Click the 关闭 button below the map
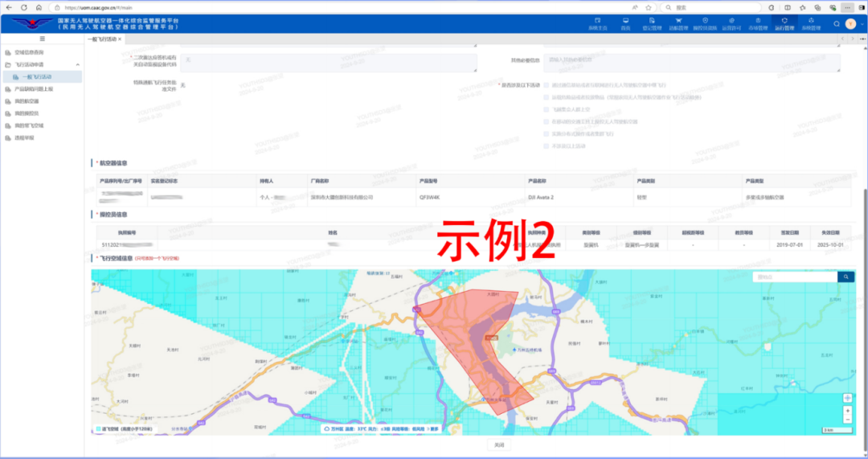868x459 pixels. tap(499, 445)
